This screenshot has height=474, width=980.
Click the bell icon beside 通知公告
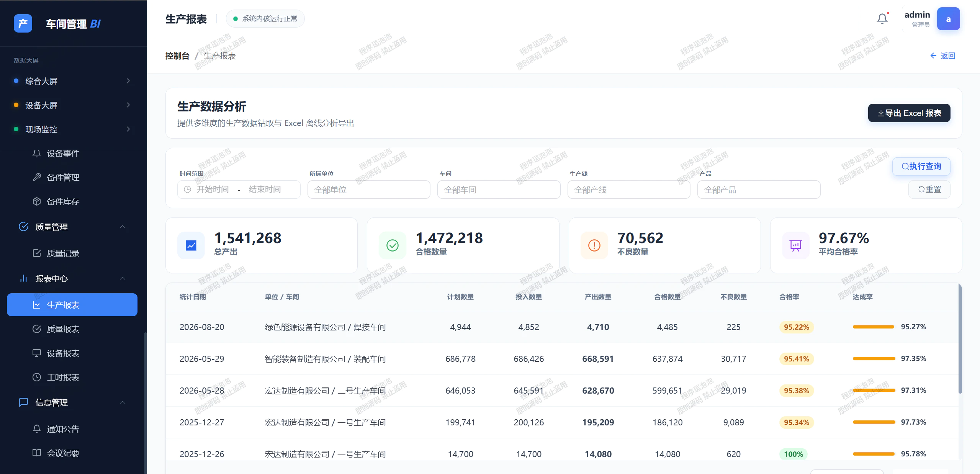point(37,429)
